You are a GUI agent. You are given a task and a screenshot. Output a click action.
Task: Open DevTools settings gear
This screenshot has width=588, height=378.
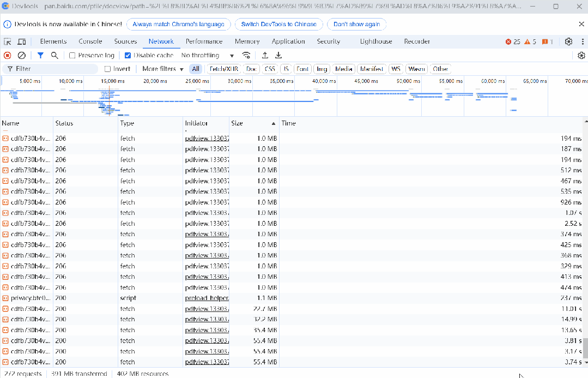click(x=568, y=41)
